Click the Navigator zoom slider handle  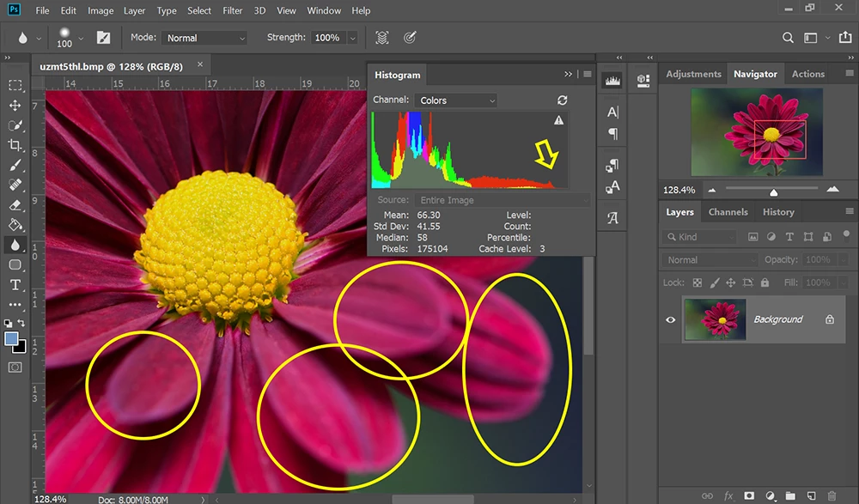point(774,192)
